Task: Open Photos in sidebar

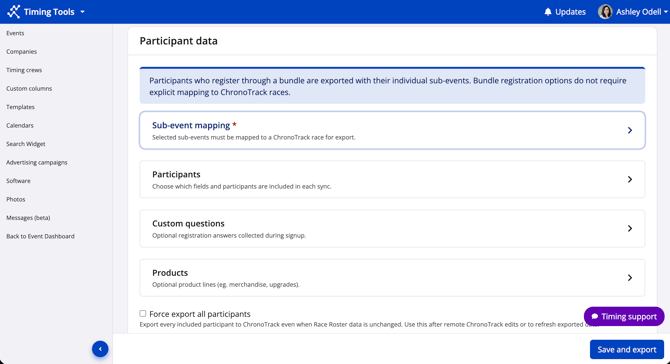Action: 16,199
